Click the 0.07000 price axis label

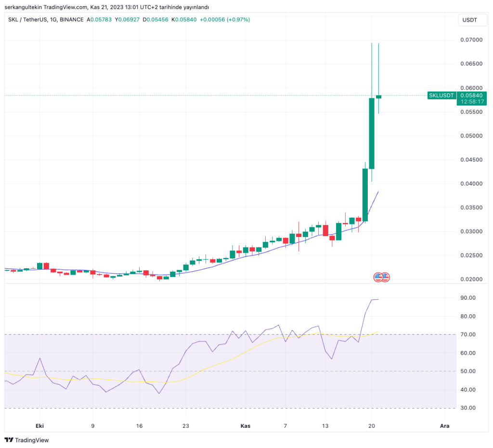pyautogui.click(x=472, y=40)
